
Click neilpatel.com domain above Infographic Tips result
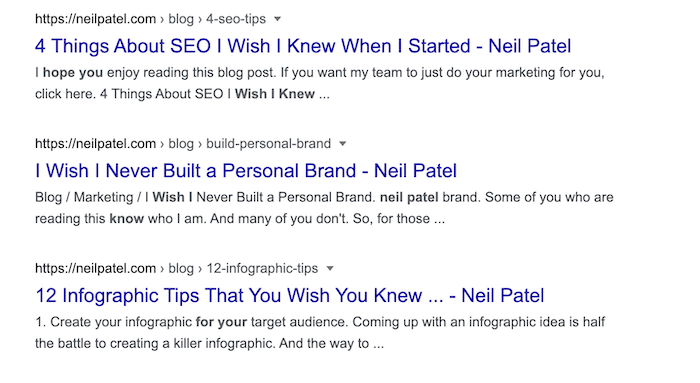[96, 269]
